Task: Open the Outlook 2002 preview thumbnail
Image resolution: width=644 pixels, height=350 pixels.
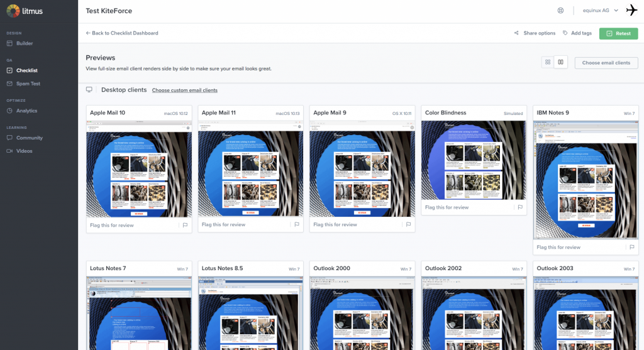Action: pyautogui.click(x=474, y=313)
